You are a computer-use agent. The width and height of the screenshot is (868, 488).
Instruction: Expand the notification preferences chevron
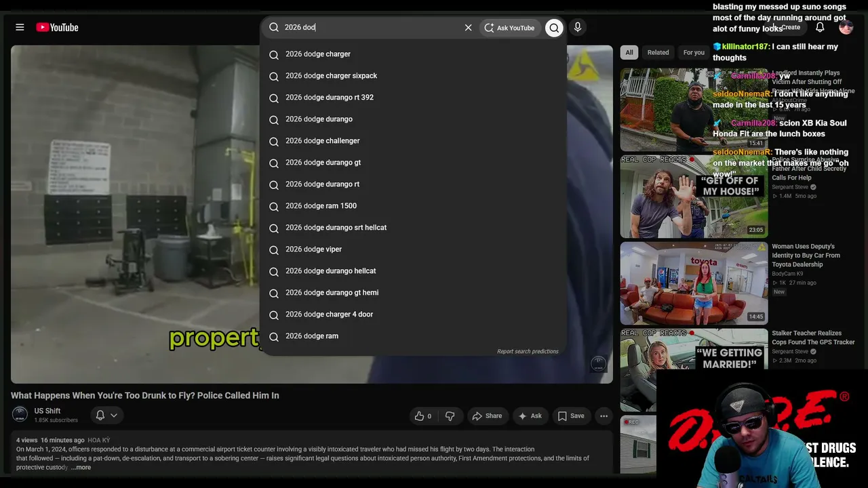click(114, 415)
